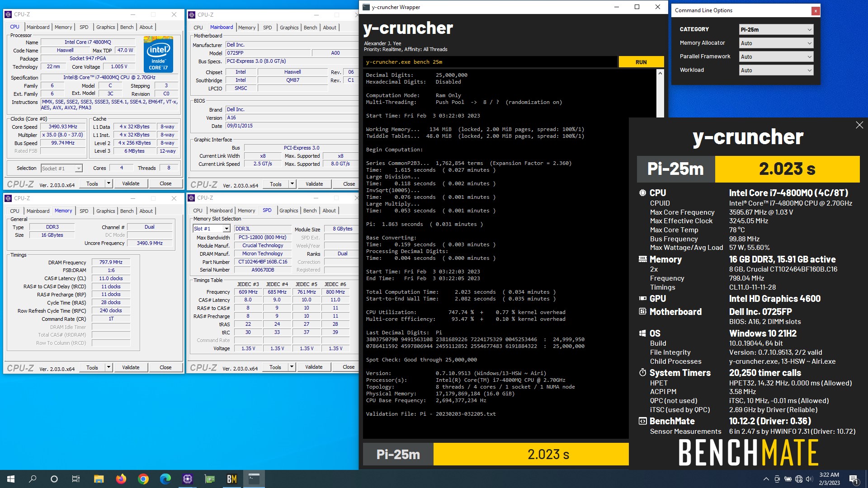Launch Google Chrome from taskbar
Image resolution: width=868 pixels, height=488 pixels.
(143, 479)
